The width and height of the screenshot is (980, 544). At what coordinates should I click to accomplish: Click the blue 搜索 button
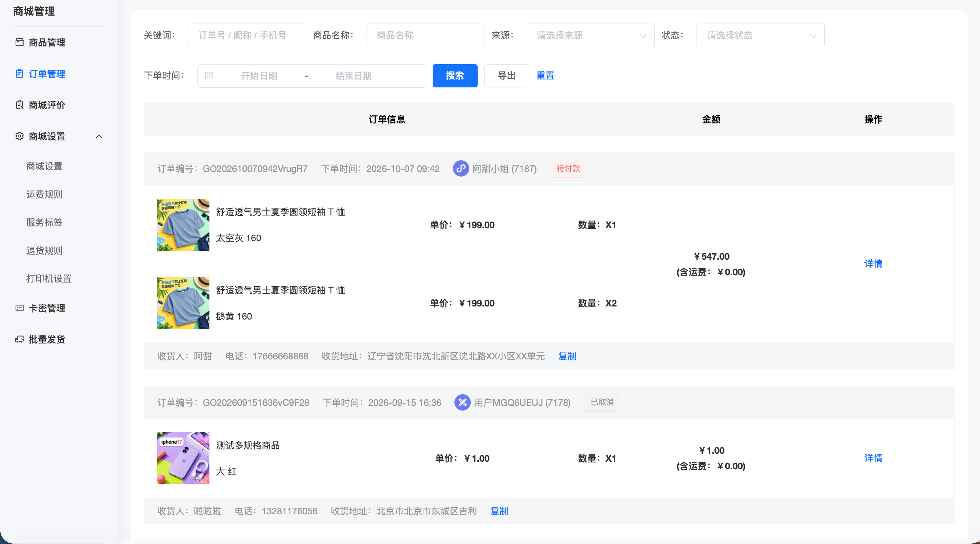tap(455, 76)
